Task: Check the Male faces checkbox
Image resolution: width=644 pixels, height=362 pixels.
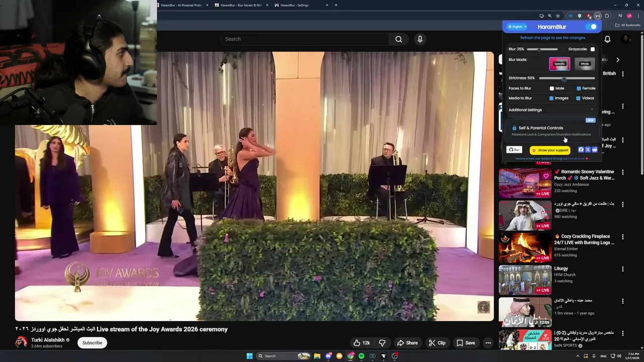Action: pos(552,88)
